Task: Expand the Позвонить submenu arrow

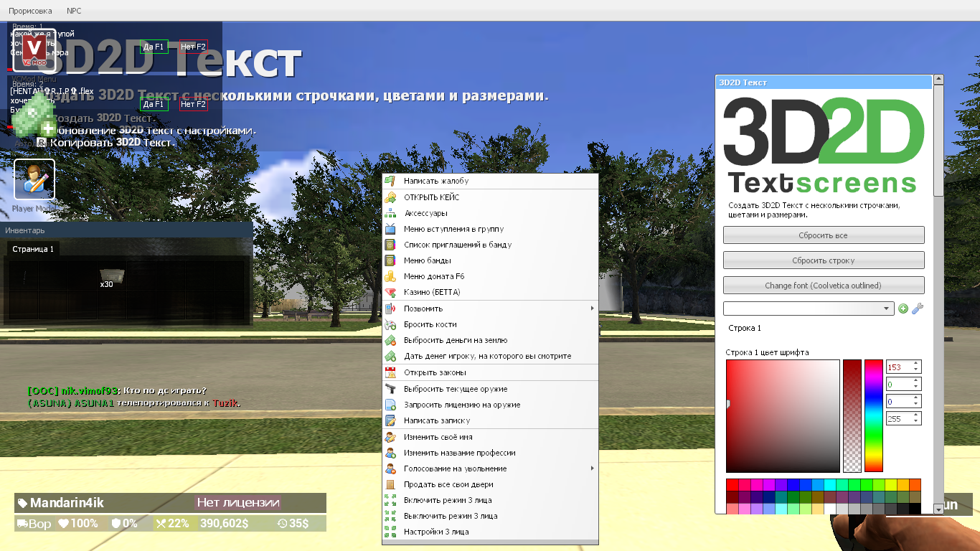Action: [x=593, y=308]
